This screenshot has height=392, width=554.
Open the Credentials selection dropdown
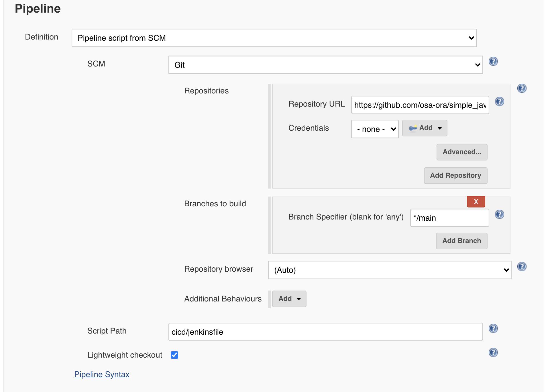(x=375, y=129)
